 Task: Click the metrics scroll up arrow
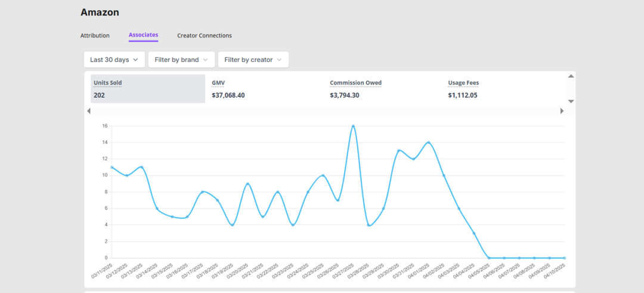tap(571, 76)
